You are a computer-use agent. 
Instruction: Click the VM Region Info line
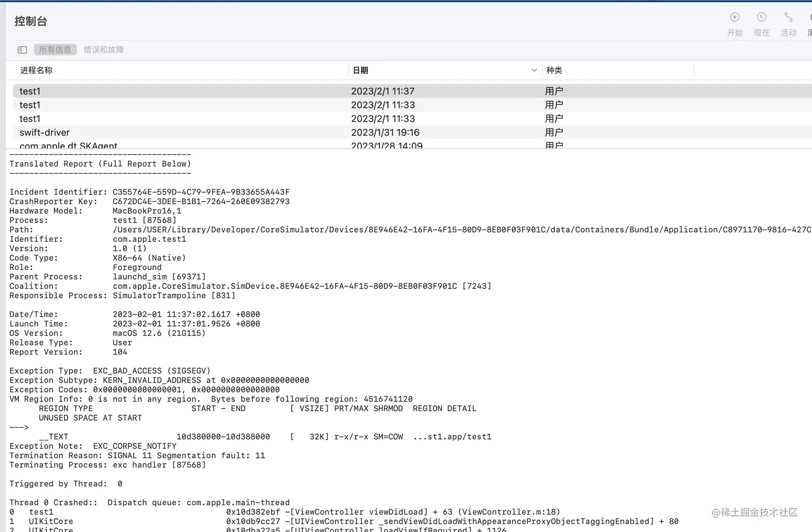coord(211,399)
